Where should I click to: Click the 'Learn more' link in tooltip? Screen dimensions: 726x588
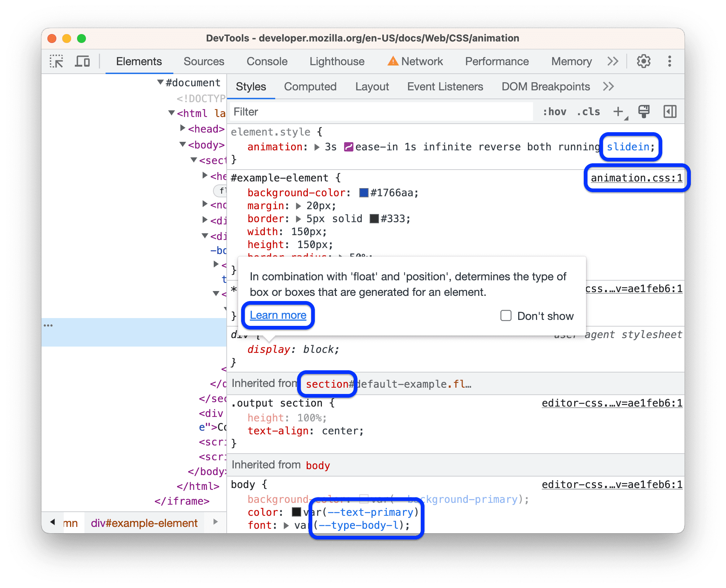coord(278,314)
